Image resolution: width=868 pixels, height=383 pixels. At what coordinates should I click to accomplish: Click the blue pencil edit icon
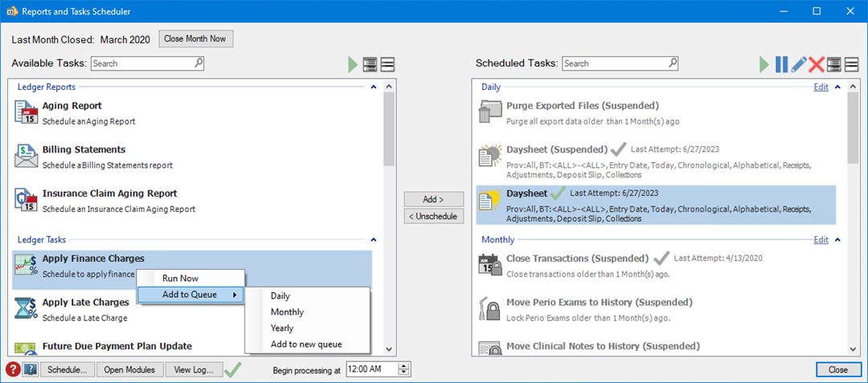(799, 64)
